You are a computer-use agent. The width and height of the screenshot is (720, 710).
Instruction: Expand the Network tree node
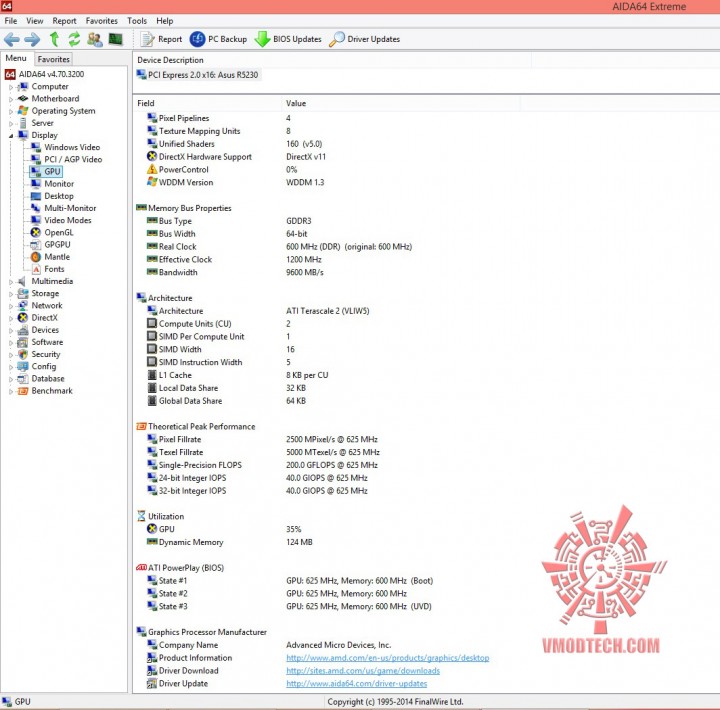pyautogui.click(x=11, y=306)
